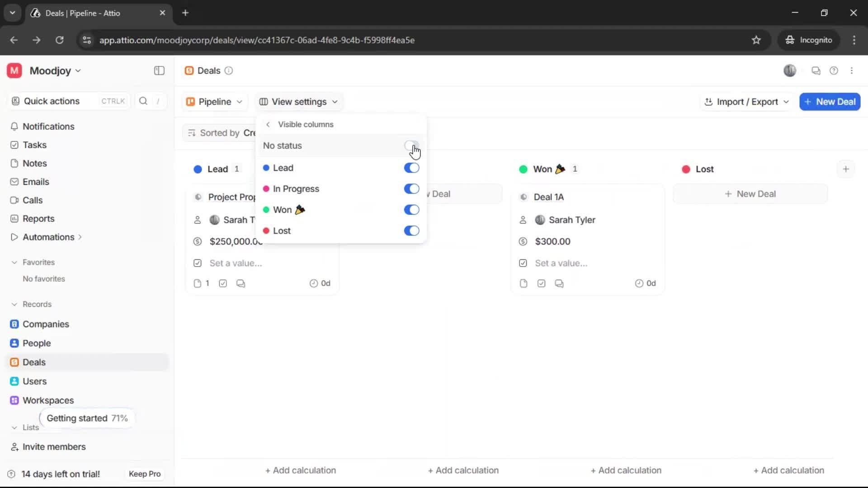The height and width of the screenshot is (488, 868).
Task: Create a new deal with New Deal button
Action: click(830, 102)
